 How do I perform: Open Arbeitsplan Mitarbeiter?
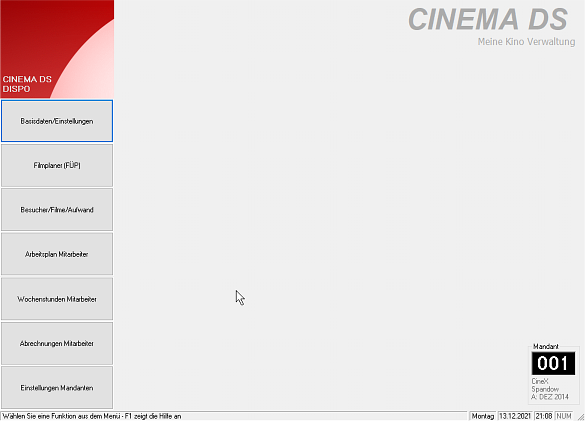tap(57, 254)
